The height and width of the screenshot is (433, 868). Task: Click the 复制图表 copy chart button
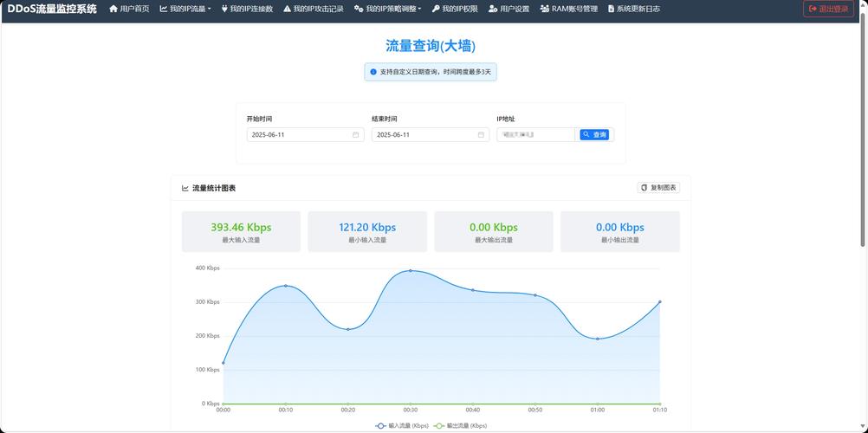coord(658,188)
